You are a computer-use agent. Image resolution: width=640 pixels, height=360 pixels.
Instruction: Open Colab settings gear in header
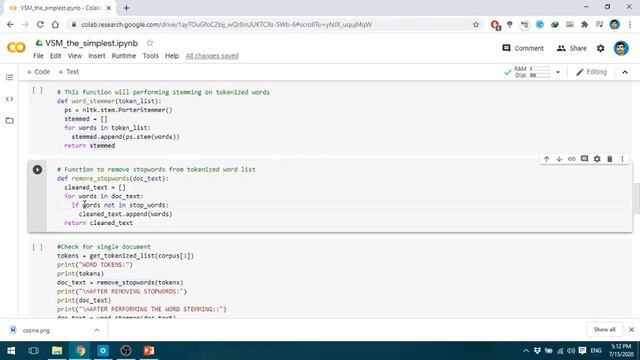(600, 48)
